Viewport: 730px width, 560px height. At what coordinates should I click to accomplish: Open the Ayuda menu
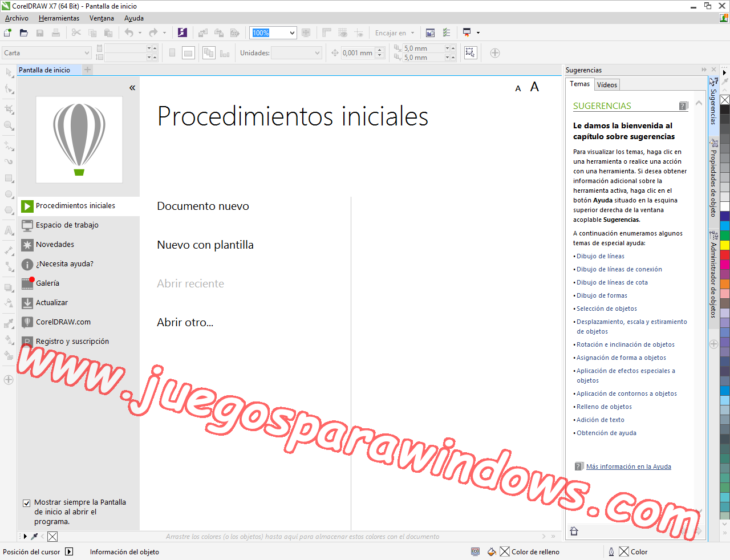(x=134, y=18)
